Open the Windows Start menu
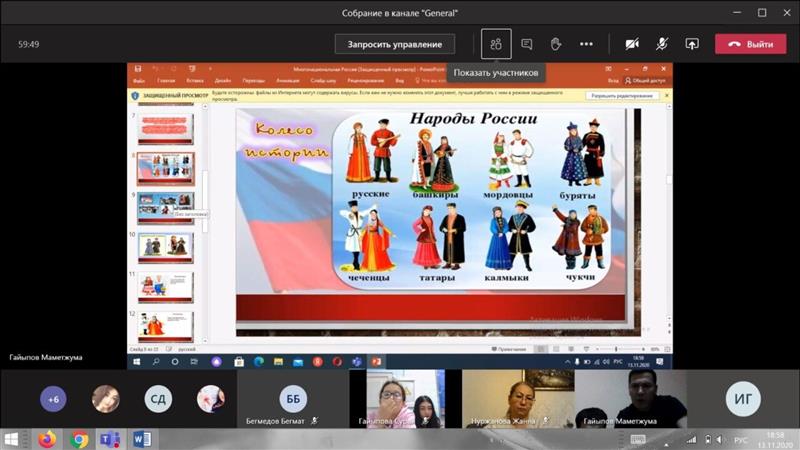 13,439
